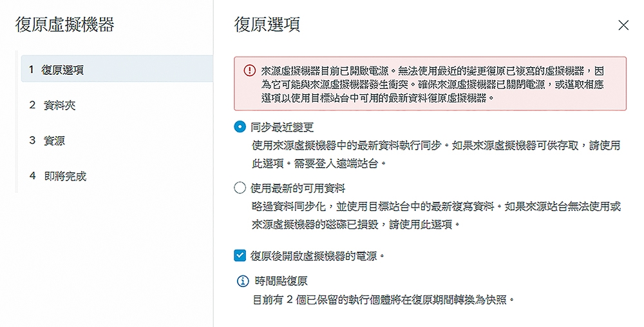The image size is (644, 327).
Task: Click the 復原虛擬機器 wizard title
Action: pyautogui.click(x=65, y=25)
